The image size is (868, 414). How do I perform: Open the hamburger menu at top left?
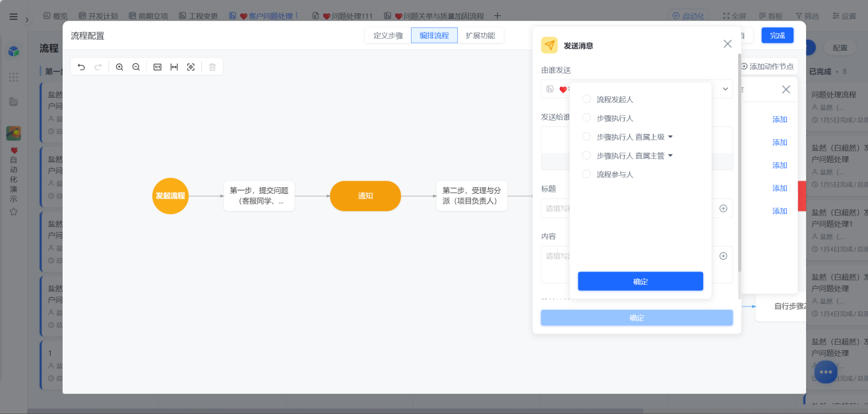pyautogui.click(x=13, y=16)
